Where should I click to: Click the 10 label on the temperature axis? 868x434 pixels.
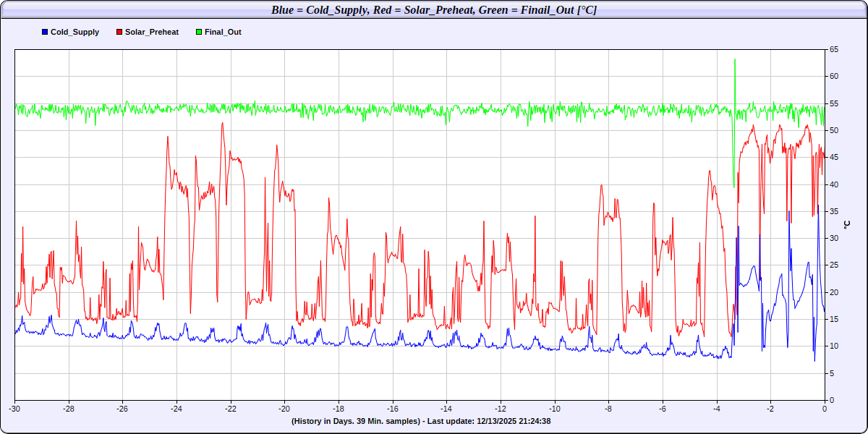click(x=834, y=346)
